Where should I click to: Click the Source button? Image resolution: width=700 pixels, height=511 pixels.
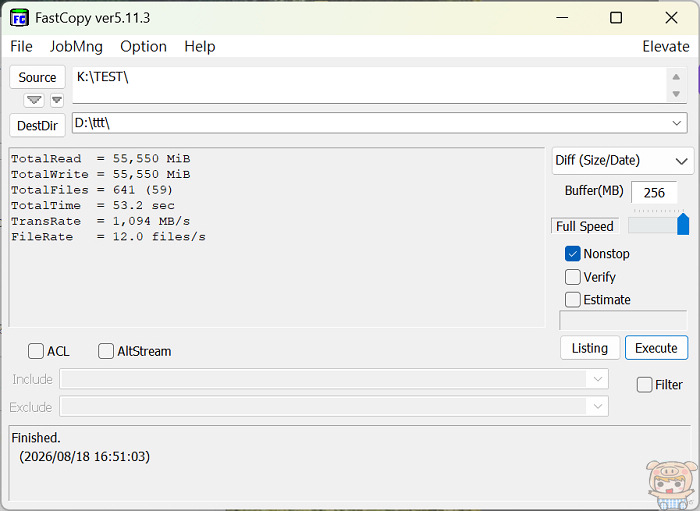point(38,77)
